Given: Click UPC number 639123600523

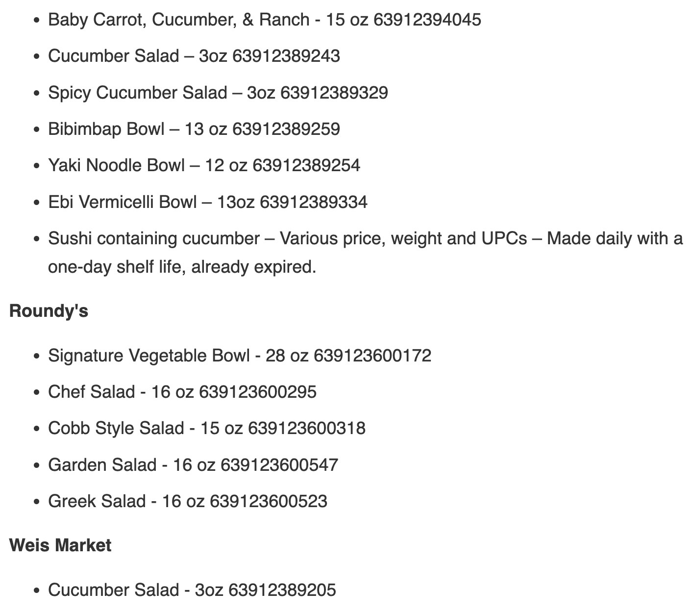Looking at the screenshot, I should (269, 501).
